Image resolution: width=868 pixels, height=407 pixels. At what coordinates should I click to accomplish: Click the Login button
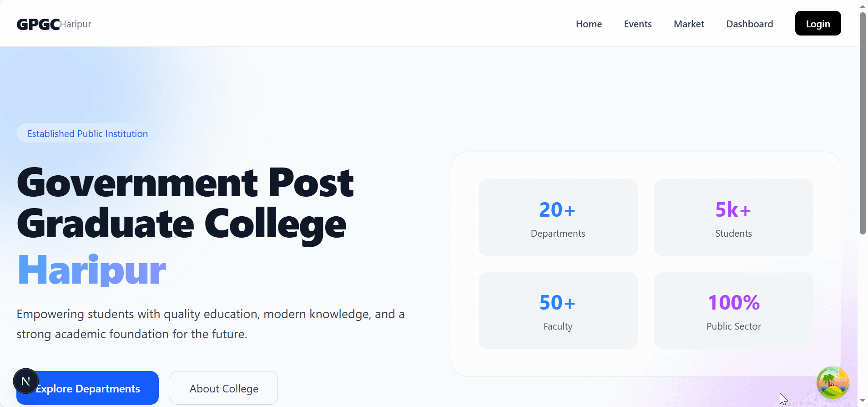click(818, 23)
